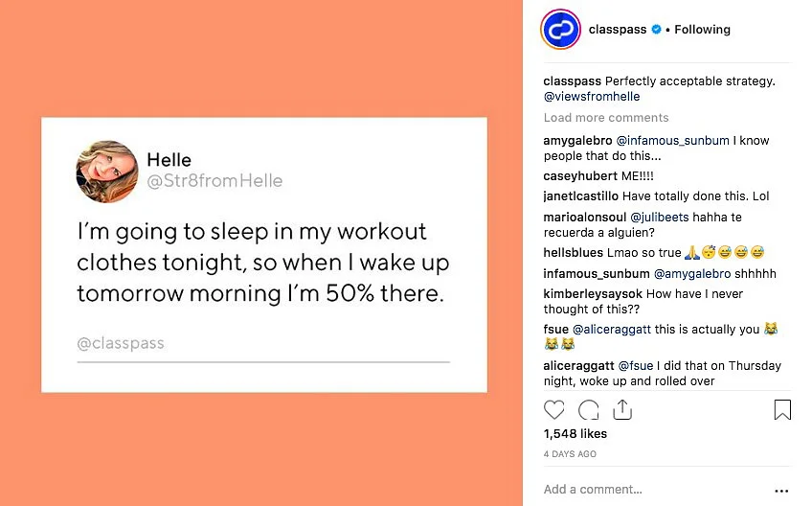Click the blue verified badge
812x506 pixels.
click(656, 30)
